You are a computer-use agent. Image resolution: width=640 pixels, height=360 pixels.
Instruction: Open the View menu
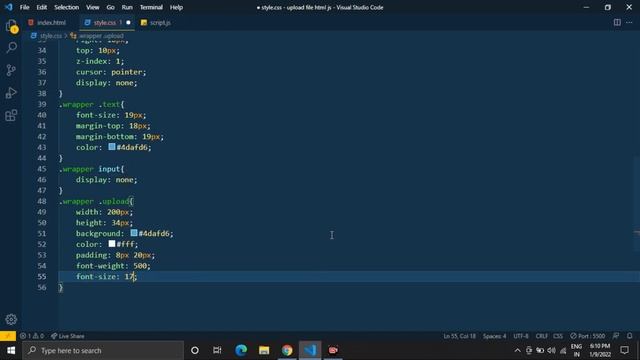(x=93, y=7)
